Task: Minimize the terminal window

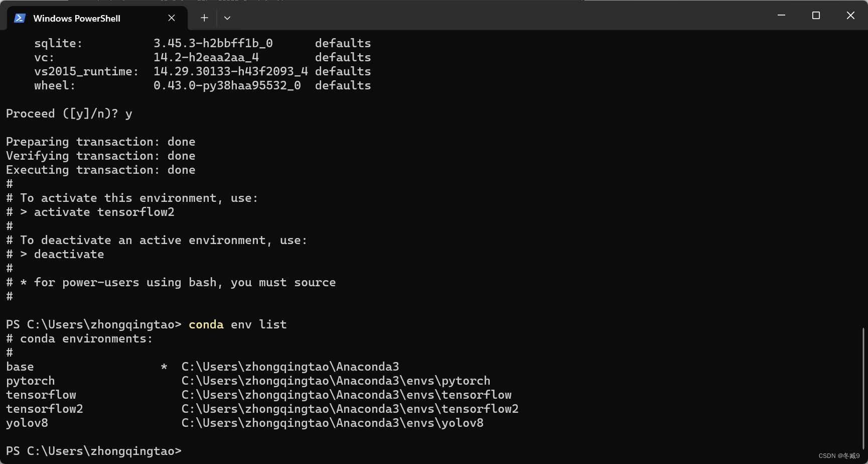Action: [x=781, y=15]
